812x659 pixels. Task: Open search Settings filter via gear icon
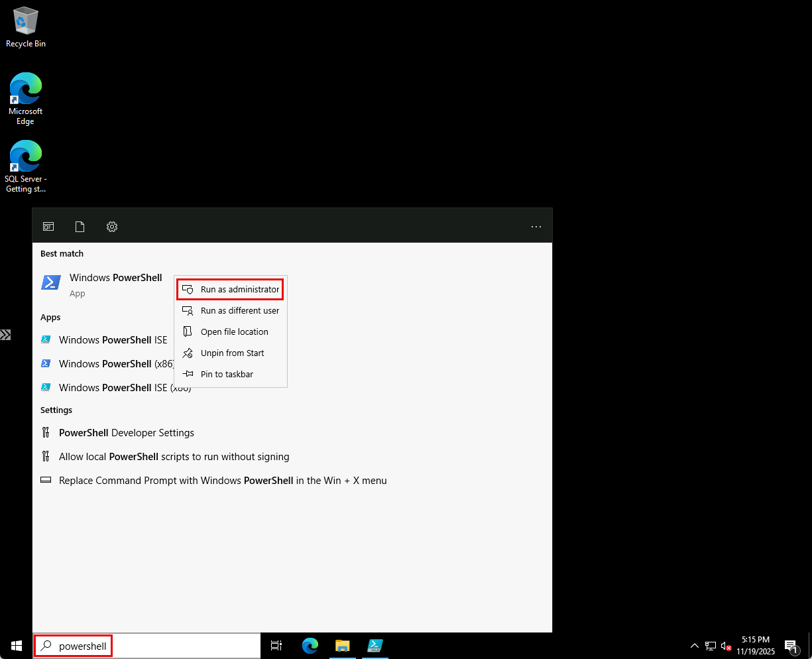pyautogui.click(x=111, y=226)
